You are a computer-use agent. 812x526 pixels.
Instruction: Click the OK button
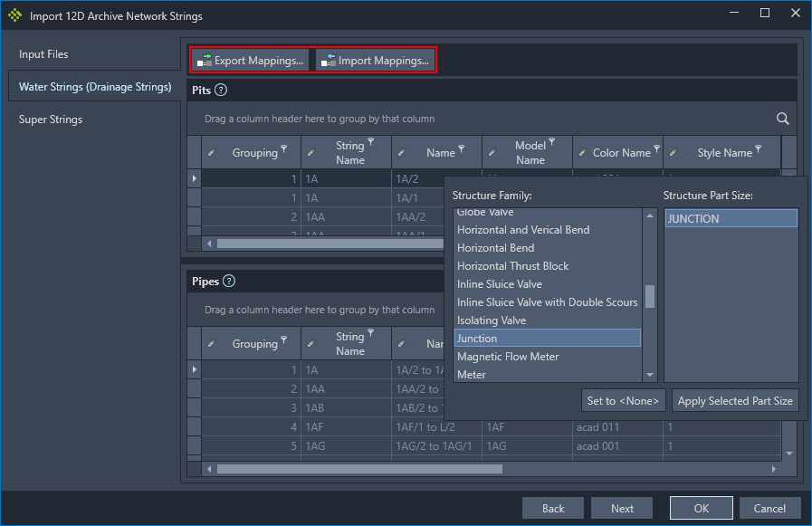(702, 509)
